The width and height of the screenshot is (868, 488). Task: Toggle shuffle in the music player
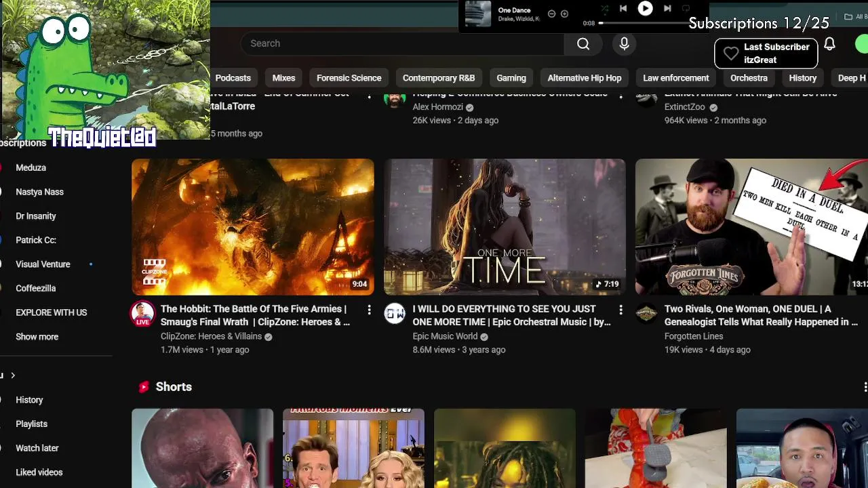[x=604, y=8]
